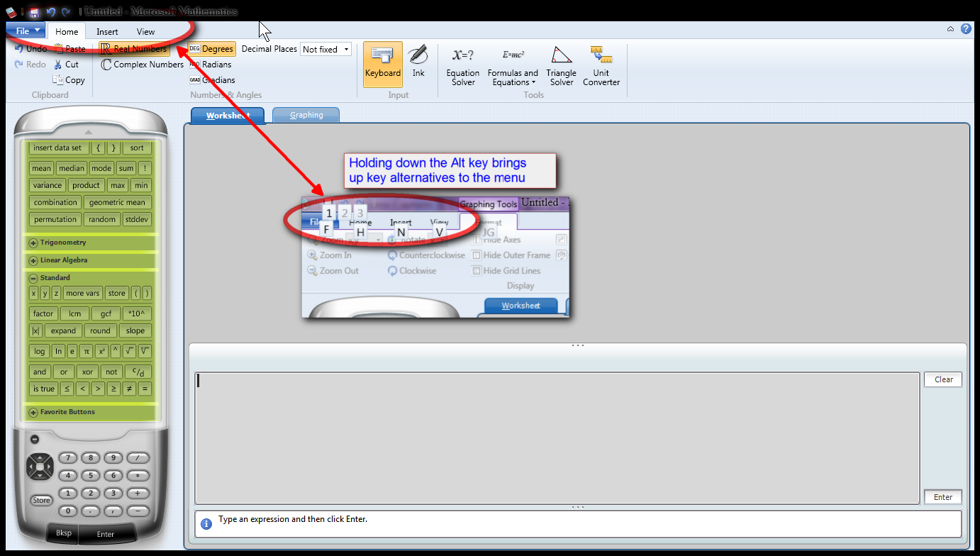Expand the Trigonometry button group
The height and width of the screenshot is (556, 980).
click(x=33, y=243)
